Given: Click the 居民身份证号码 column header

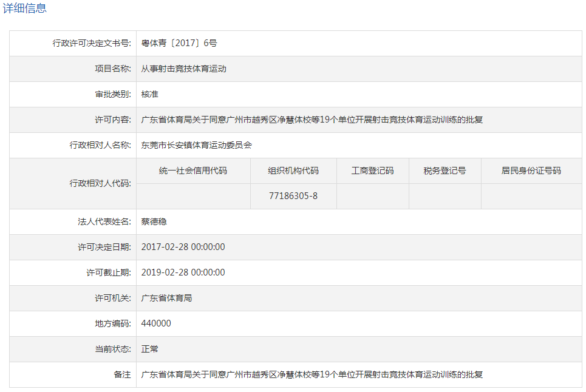Looking at the screenshot, I should (531, 171).
